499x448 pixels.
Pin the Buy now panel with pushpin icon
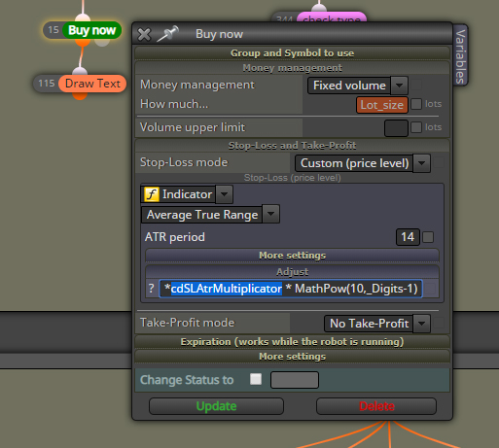tap(167, 34)
